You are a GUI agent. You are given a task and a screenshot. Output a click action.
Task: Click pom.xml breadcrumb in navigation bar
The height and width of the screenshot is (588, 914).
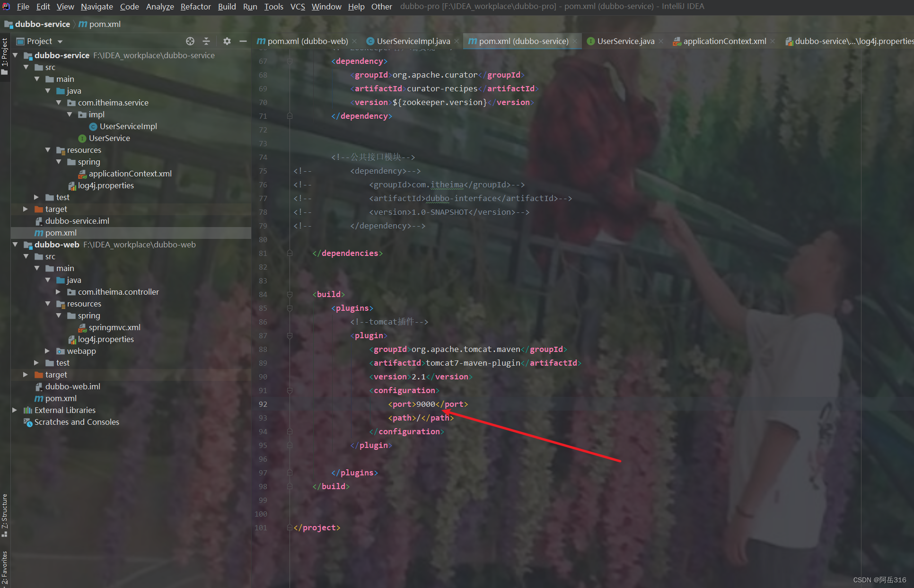click(x=105, y=24)
